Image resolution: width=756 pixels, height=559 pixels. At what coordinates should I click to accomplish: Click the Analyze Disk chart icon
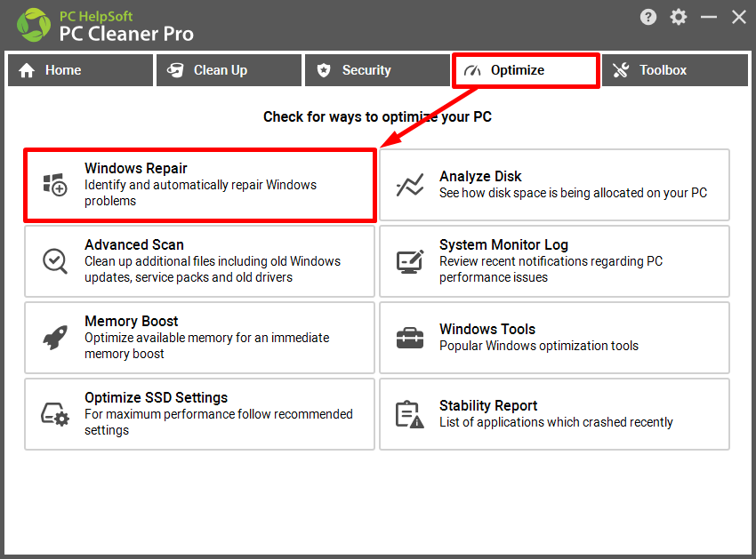tap(410, 185)
